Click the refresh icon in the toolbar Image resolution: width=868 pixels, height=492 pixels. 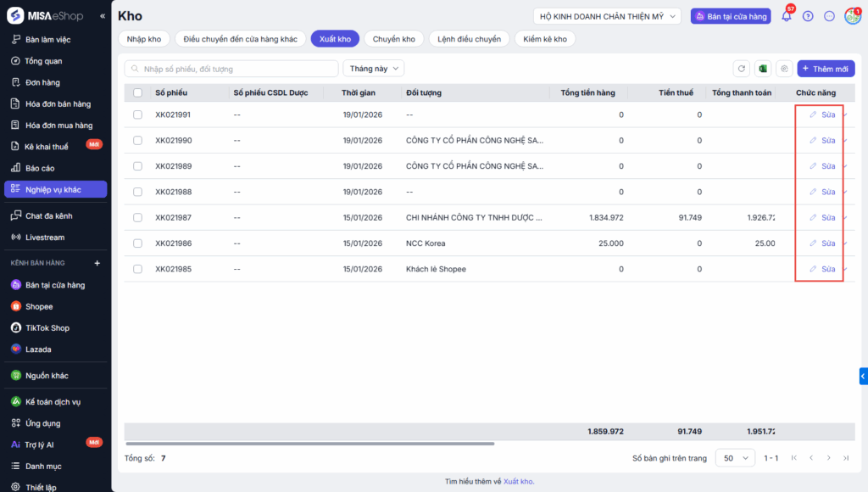click(742, 69)
